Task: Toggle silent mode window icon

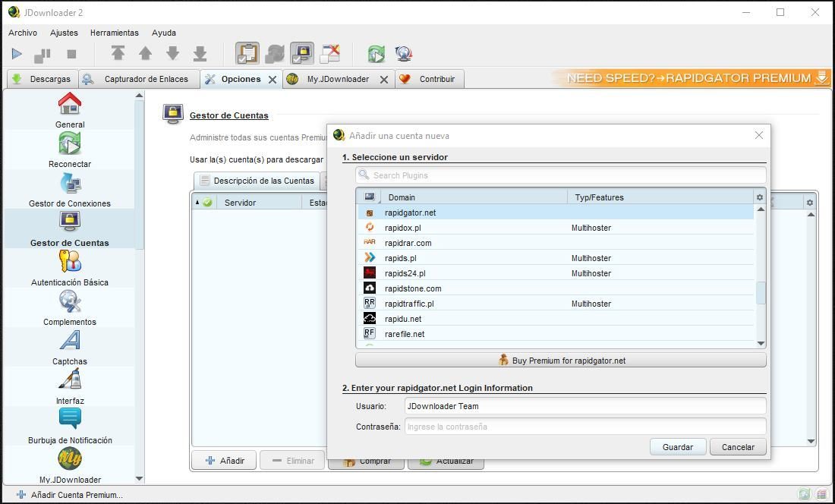Action: point(329,53)
